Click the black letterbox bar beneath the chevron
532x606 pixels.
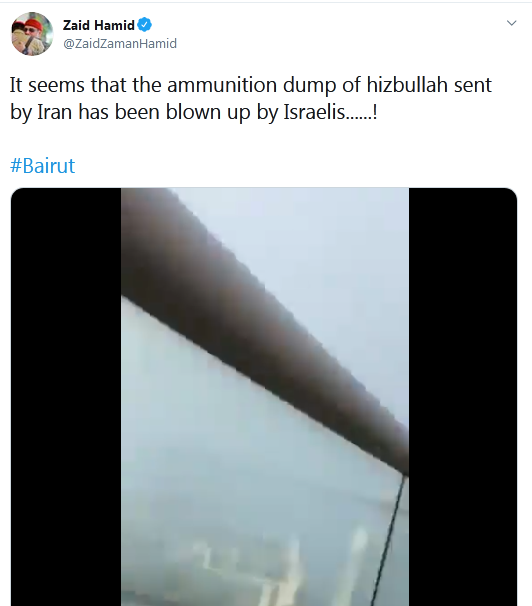tap(463, 397)
